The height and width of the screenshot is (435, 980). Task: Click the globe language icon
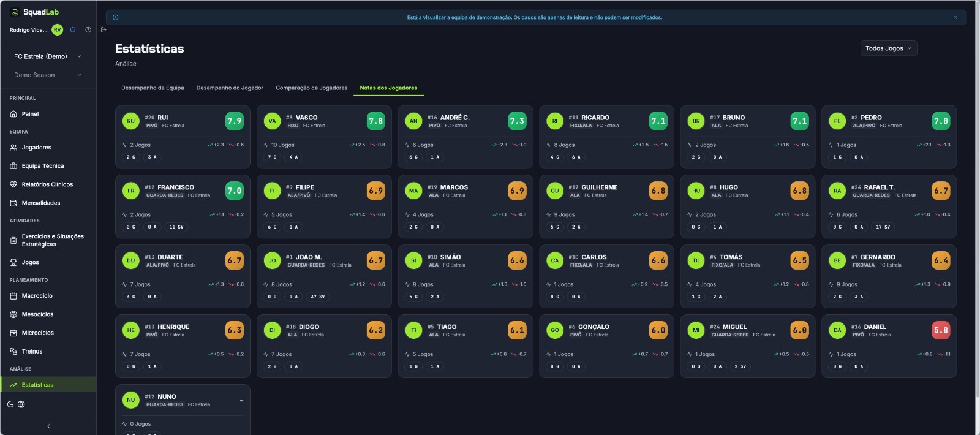pyautogui.click(x=21, y=404)
